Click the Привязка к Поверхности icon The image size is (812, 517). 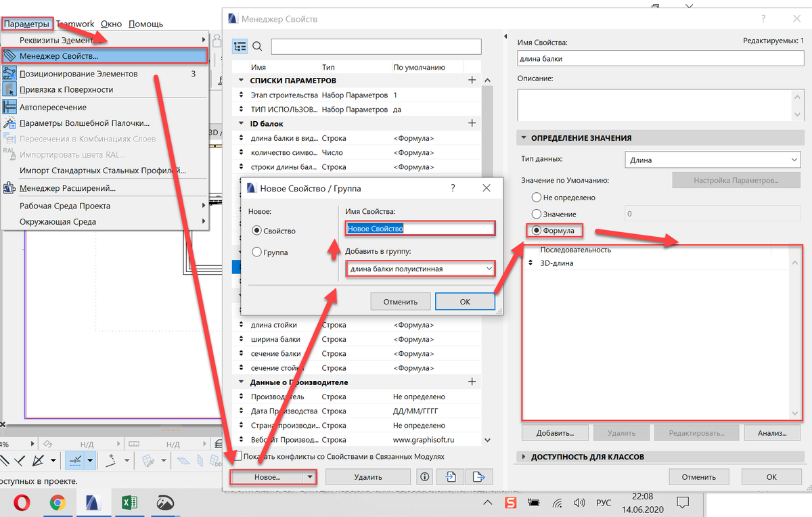pos(9,89)
